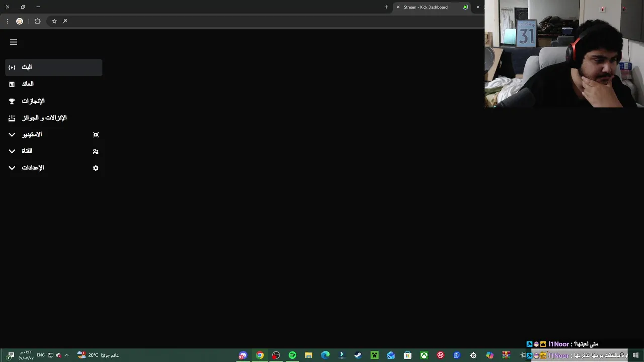This screenshot has width=644, height=362.
Task: Open a new browser tab
Action: point(386,7)
